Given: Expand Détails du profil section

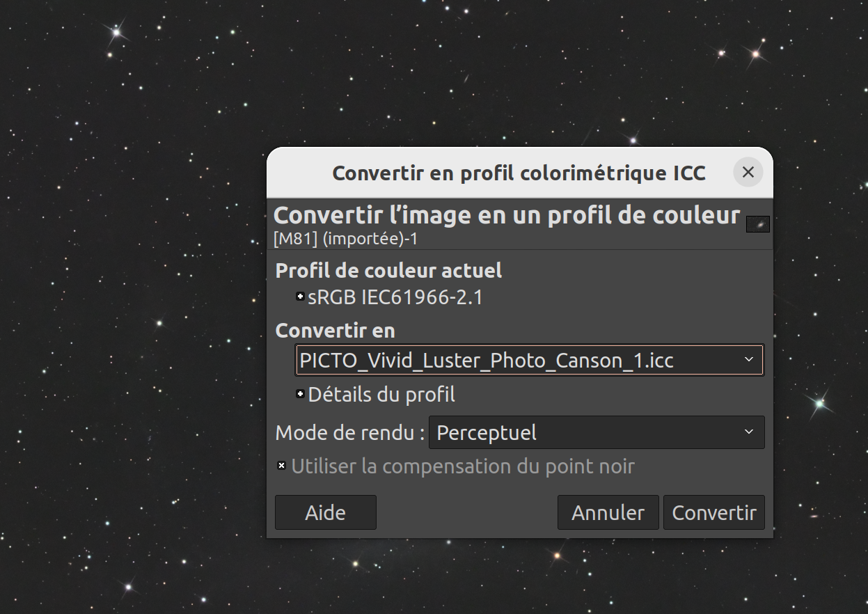Looking at the screenshot, I should click(301, 394).
